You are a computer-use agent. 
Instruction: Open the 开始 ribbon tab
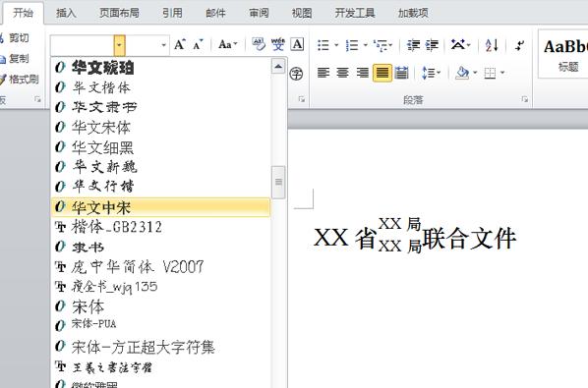[x=24, y=13]
